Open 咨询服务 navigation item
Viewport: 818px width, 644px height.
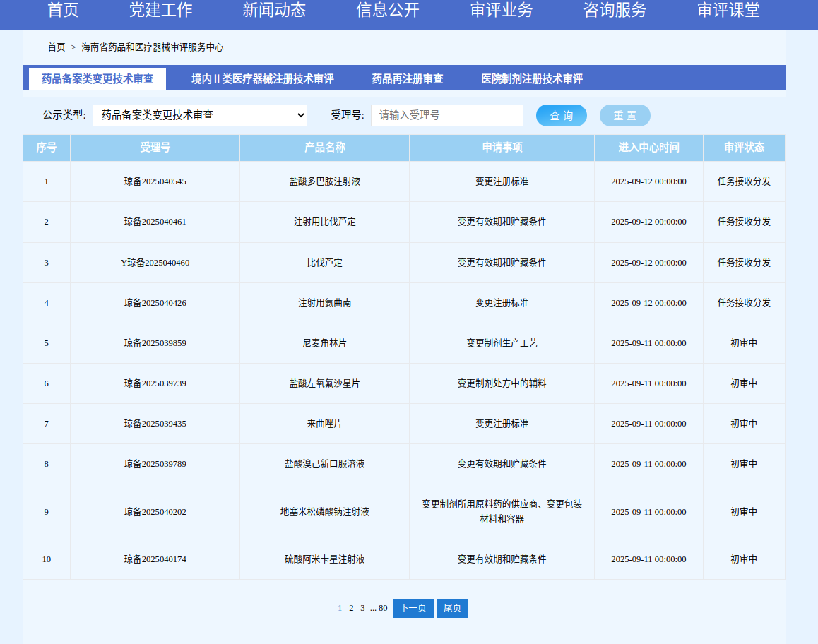[615, 11]
